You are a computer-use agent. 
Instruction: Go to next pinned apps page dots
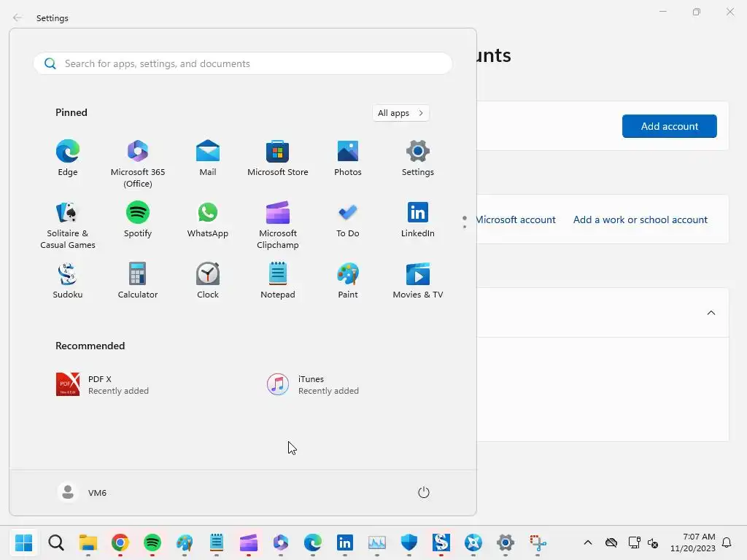point(465,222)
